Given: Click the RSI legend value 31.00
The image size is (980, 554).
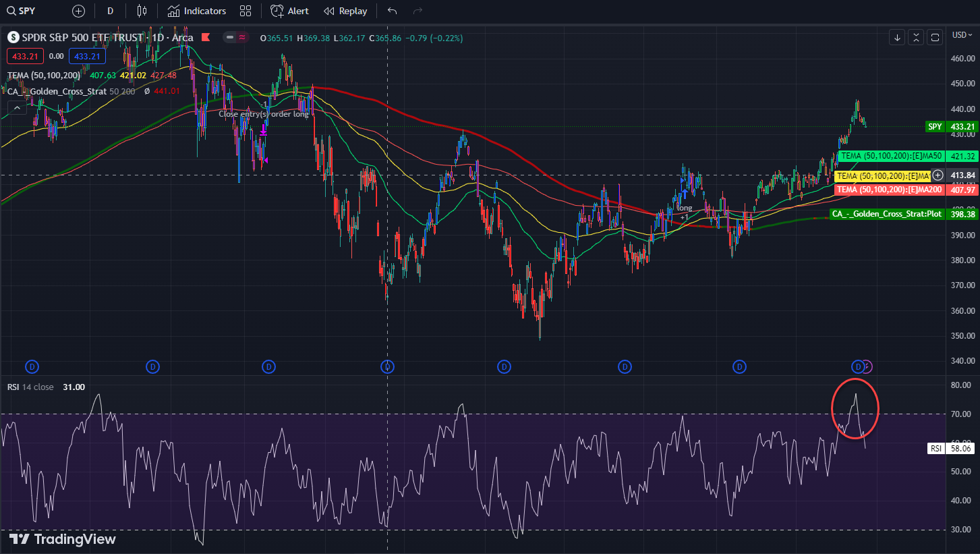Looking at the screenshot, I should 74,387.
